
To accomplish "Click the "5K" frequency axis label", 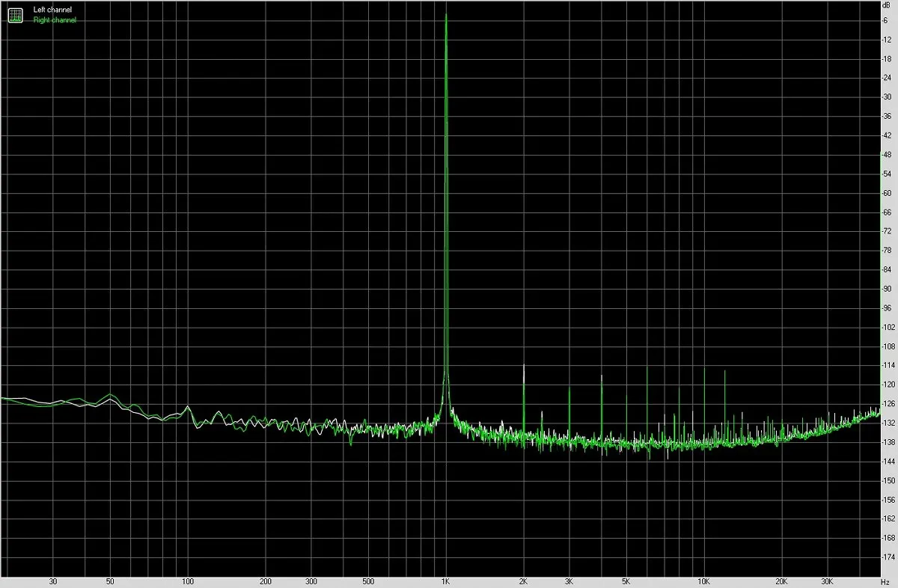I will tap(626, 581).
